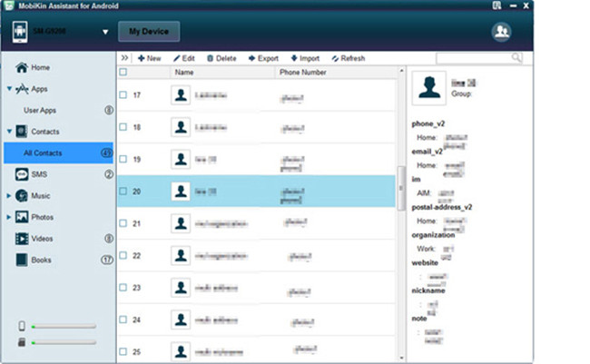Image resolution: width=590 pixels, height=364 pixels.
Task: Tick the checkbox for contact 17
Action: coord(123,95)
